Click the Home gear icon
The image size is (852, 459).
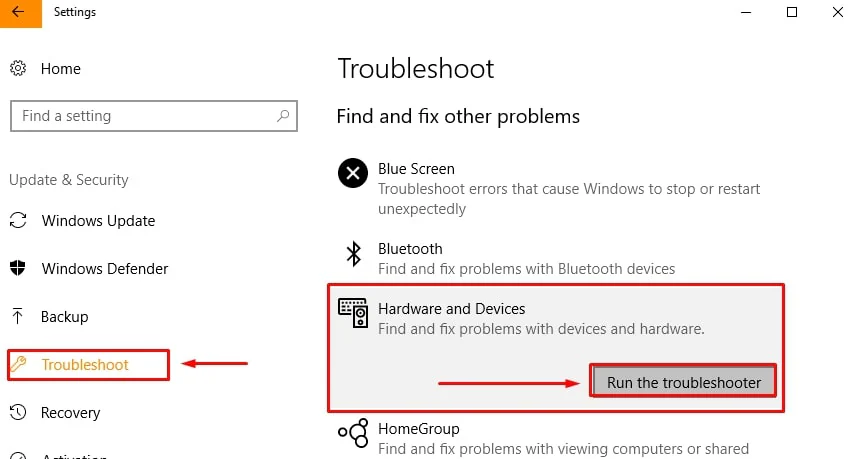pos(18,69)
